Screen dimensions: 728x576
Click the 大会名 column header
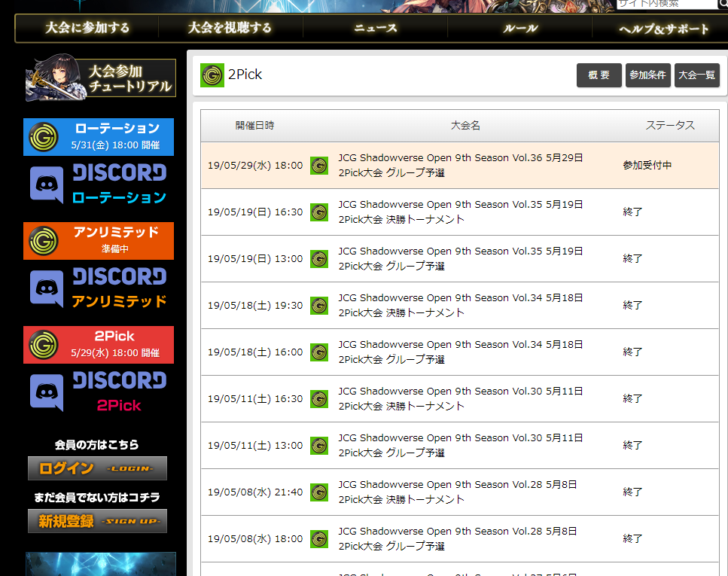[x=466, y=126]
